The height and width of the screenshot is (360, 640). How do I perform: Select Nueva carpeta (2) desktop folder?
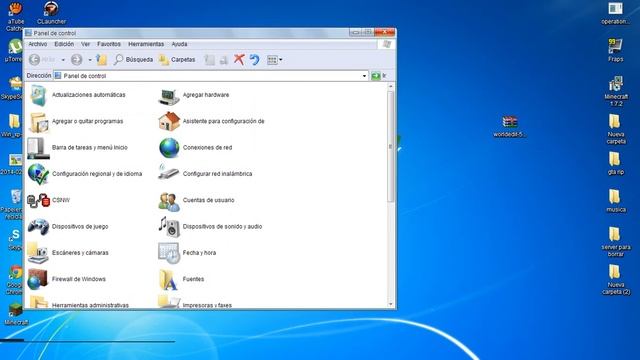pos(616,279)
